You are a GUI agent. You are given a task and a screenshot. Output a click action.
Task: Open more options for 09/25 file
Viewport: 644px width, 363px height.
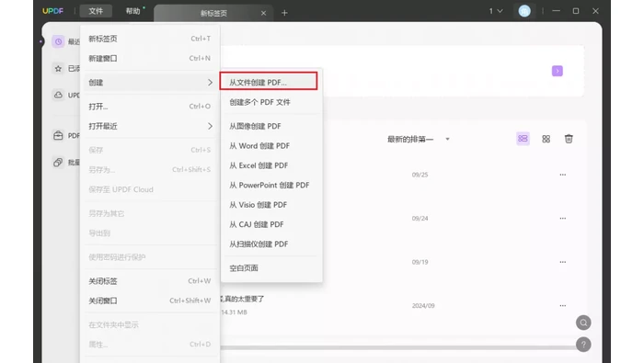(563, 175)
